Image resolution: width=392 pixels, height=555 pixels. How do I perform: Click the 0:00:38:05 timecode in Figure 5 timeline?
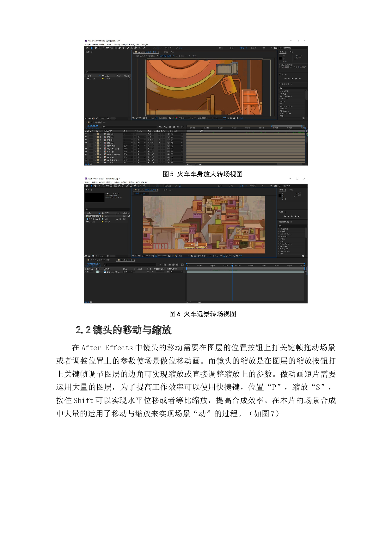(93, 126)
